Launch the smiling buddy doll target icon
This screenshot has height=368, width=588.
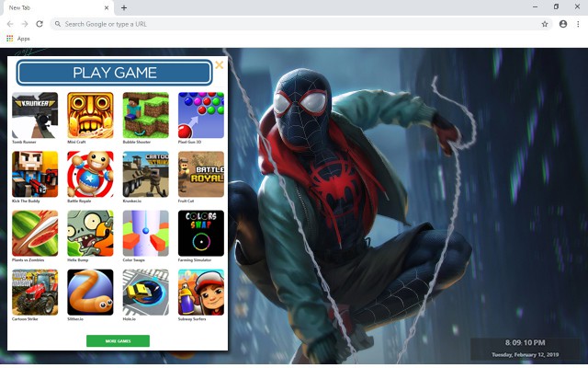tap(90, 174)
